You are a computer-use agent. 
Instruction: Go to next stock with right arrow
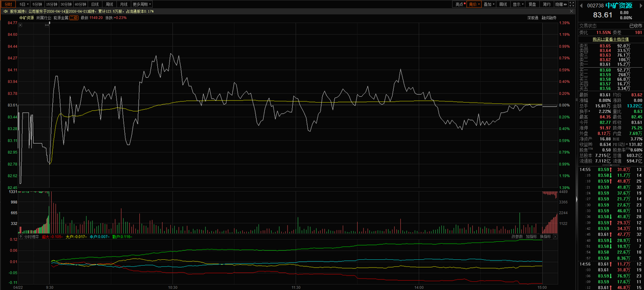point(641,5)
